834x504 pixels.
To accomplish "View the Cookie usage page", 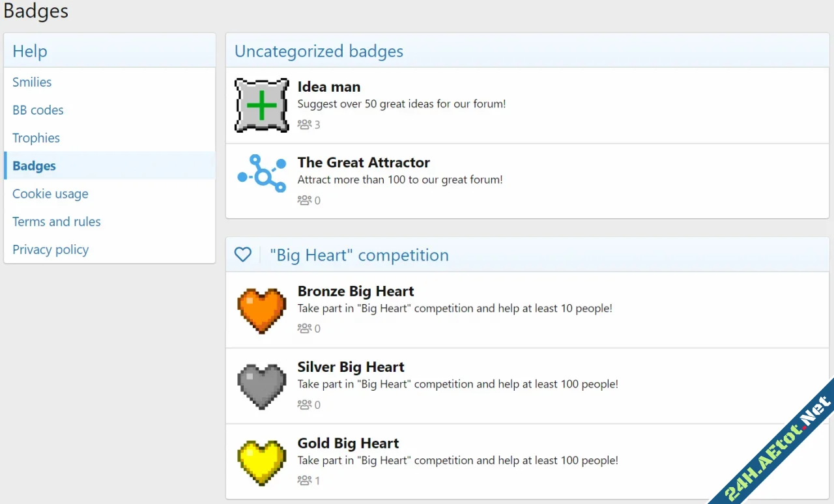I will pyautogui.click(x=50, y=193).
